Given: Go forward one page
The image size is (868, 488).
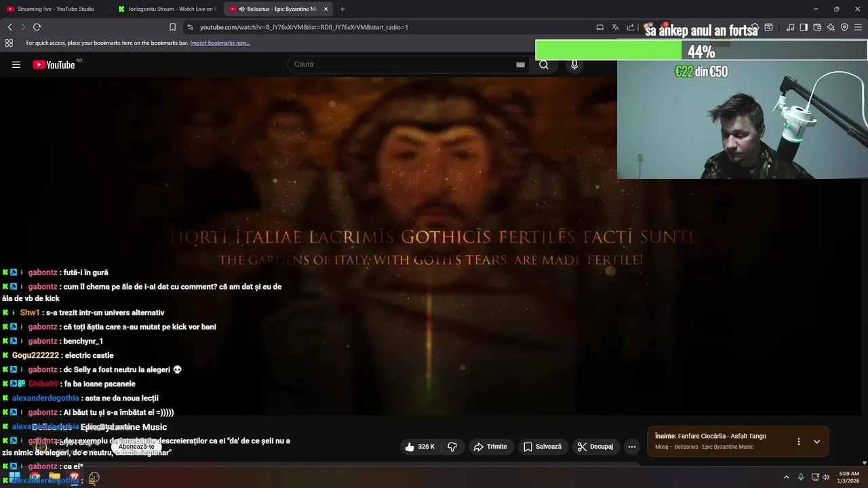Looking at the screenshot, I should (23, 27).
